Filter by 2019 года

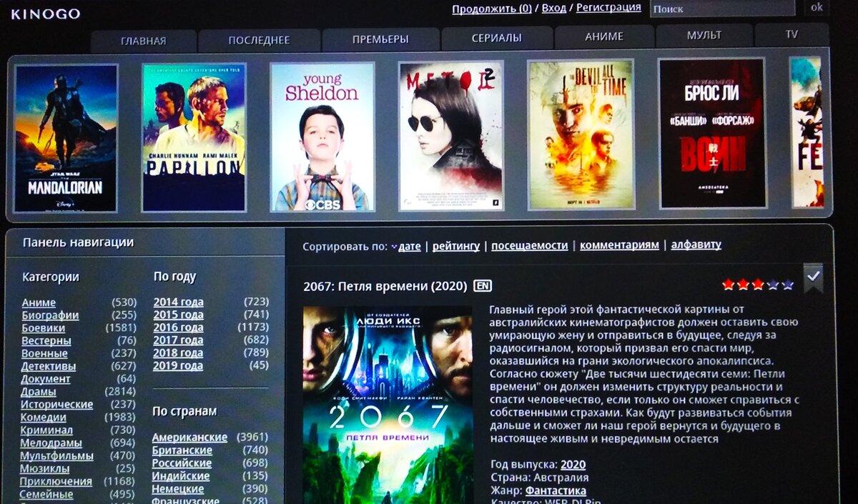[178, 366]
